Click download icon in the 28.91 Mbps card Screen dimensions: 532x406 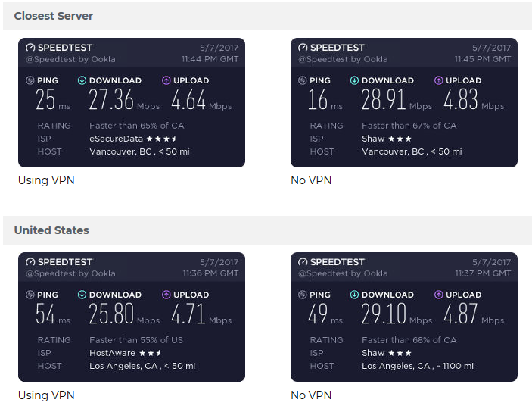354,80
